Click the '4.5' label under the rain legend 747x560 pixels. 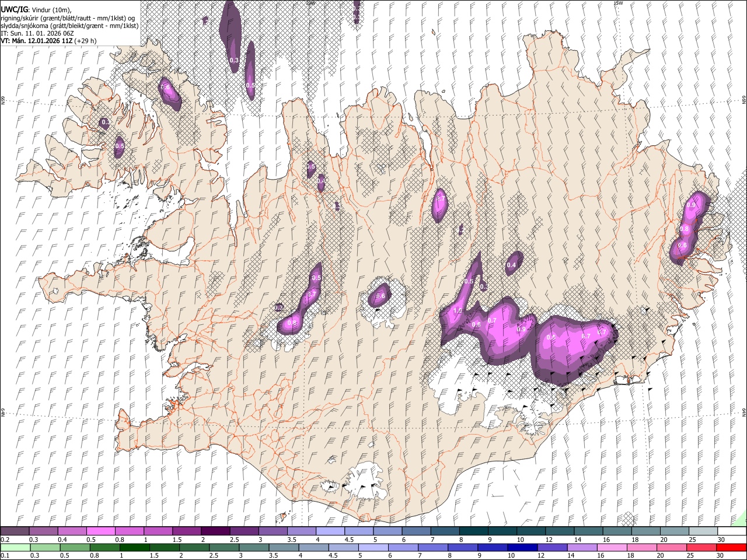click(333, 555)
